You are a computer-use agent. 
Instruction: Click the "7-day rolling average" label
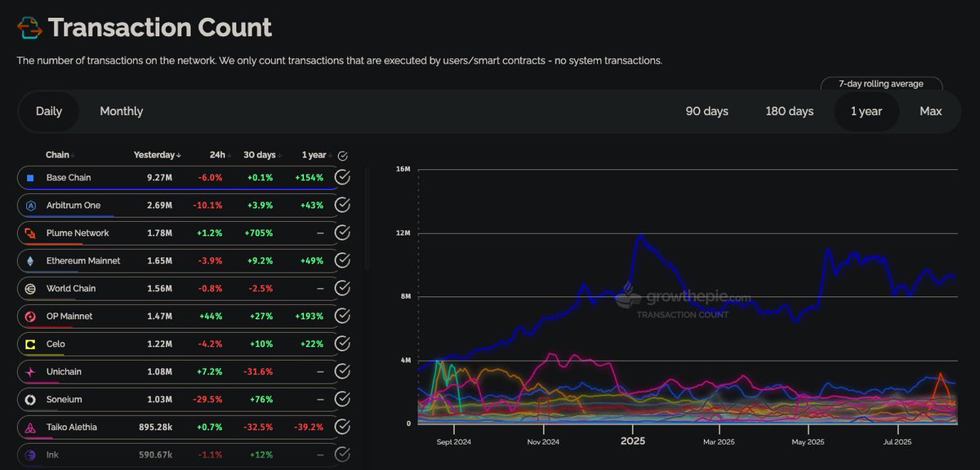click(881, 84)
